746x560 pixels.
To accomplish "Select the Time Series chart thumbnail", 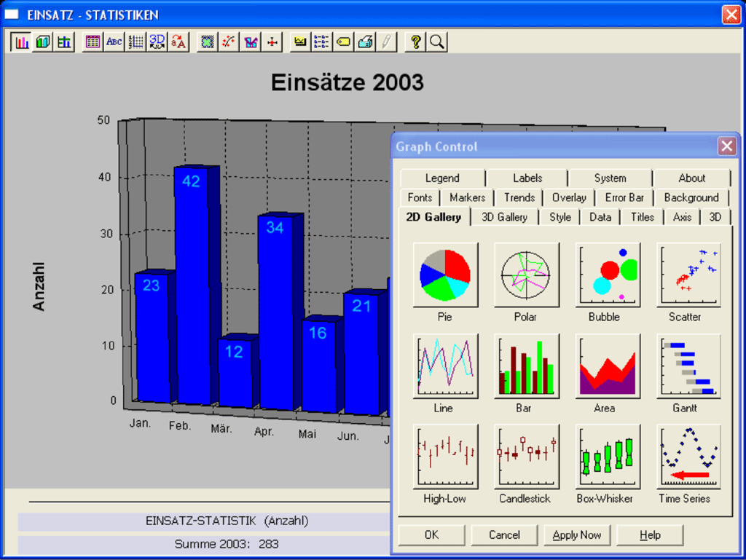I will point(688,457).
